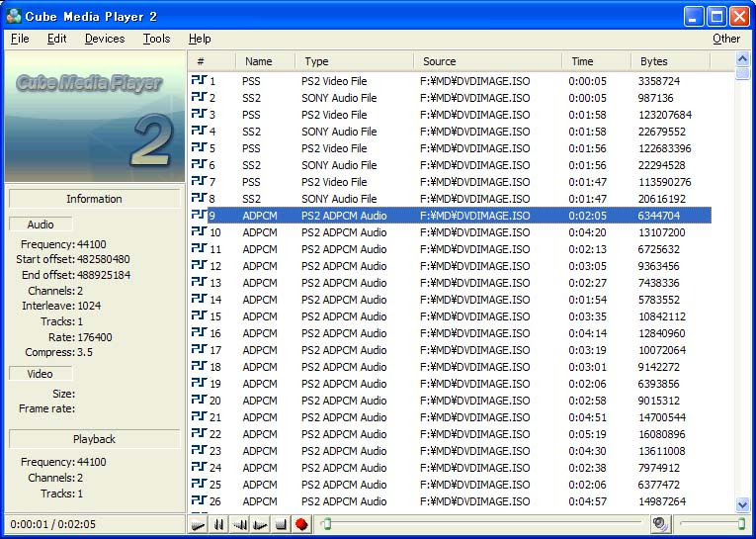Select the track with time 0:02:58
The height and width of the screenshot is (539, 756).
pyautogui.click(x=451, y=401)
